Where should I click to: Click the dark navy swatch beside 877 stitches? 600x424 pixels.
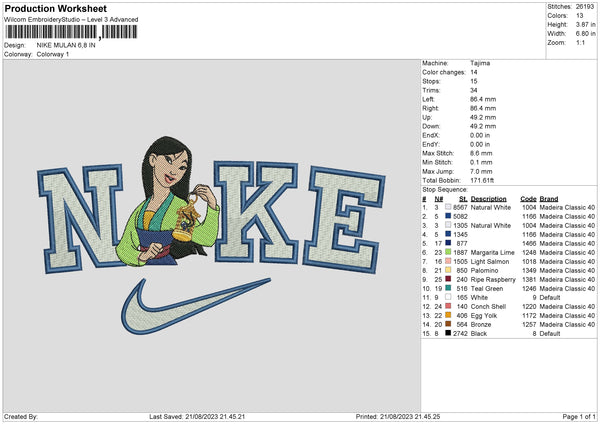pos(448,243)
